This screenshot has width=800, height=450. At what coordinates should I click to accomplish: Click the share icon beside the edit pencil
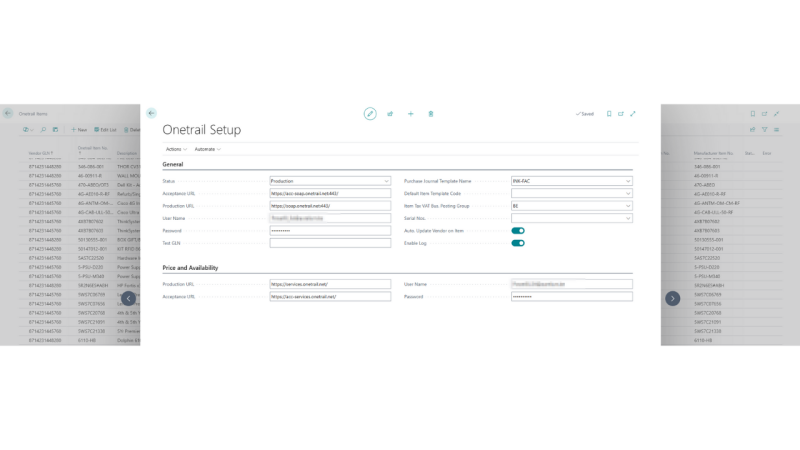click(390, 114)
